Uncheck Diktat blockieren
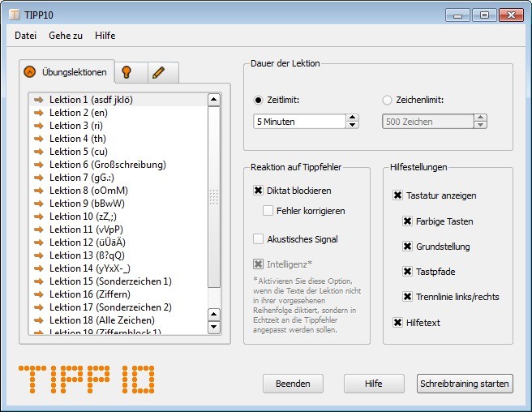Screen dimensions: 532x412 point(258,191)
